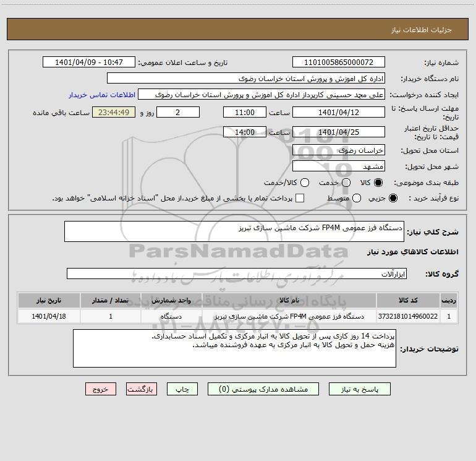Click the buyer notes text area
The image size is (476, 461).
point(234,348)
